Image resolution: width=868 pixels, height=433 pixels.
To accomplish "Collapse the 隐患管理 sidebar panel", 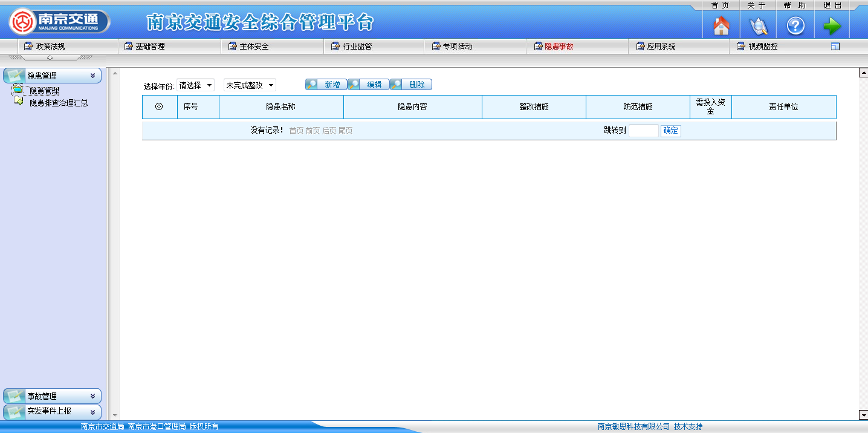I will [92, 76].
